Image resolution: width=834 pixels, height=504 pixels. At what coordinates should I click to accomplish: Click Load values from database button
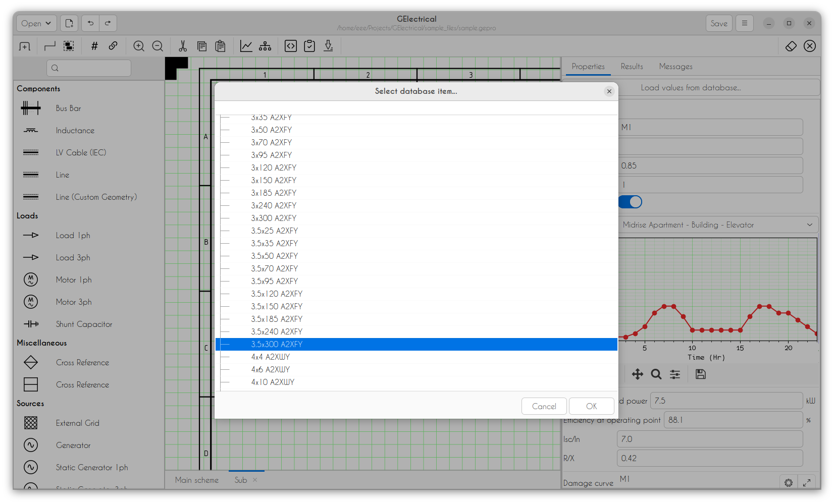[691, 88]
